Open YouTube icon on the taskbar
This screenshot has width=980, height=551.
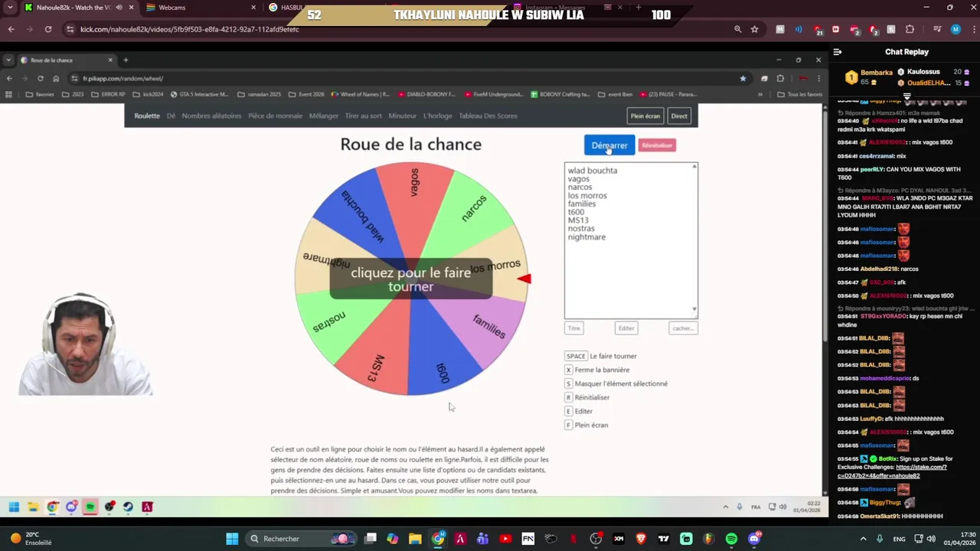[x=505, y=539]
